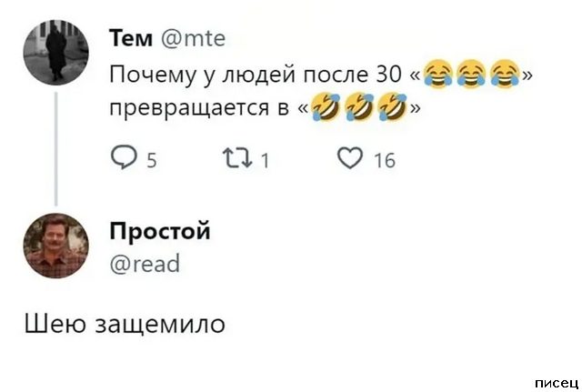Click the first rolling-on-floor laughing emoji
The width and height of the screenshot is (582, 392).
324,108
